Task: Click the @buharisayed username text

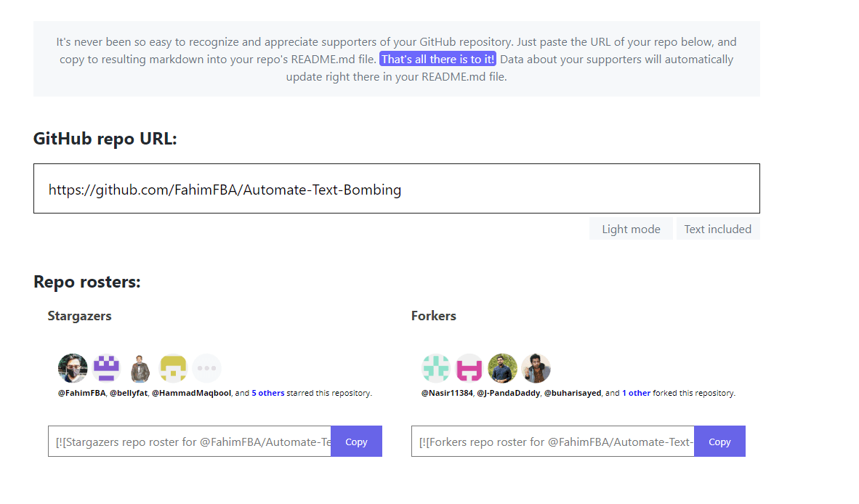Action: 573,394
